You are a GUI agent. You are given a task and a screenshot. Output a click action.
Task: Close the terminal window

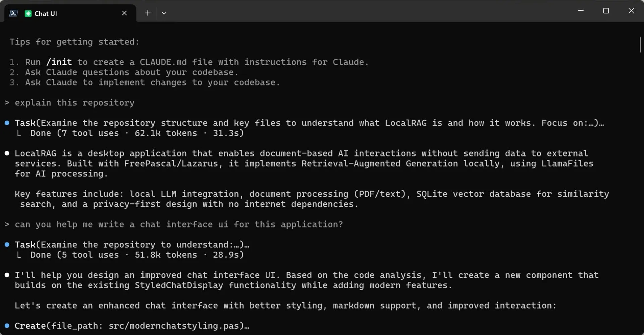[x=631, y=11]
